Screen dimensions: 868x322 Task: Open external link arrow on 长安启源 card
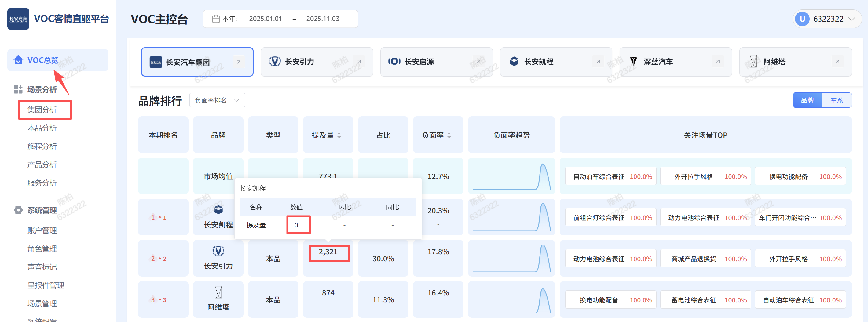click(x=478, y=62)
